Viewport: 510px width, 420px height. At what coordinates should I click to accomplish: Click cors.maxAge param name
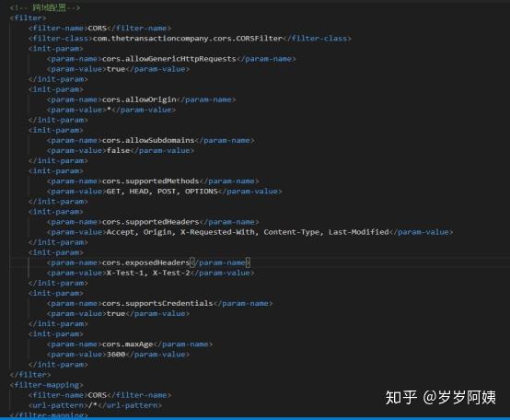tap(127, 344)
